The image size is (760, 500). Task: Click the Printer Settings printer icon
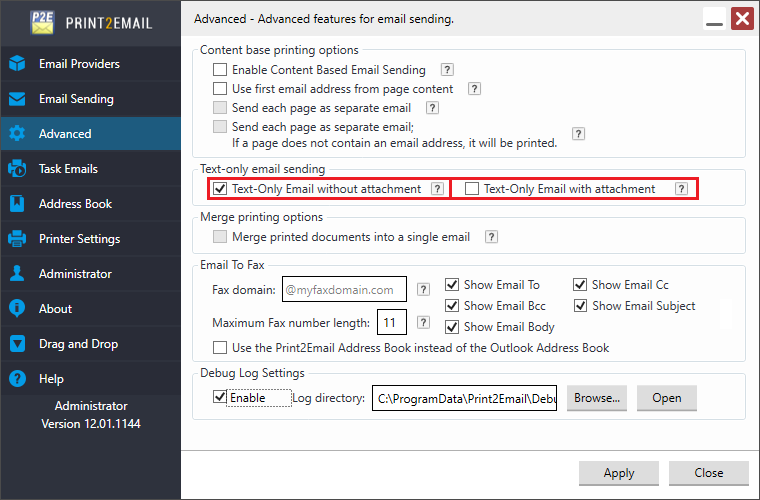pyautogui.click(x=17, y=238)
